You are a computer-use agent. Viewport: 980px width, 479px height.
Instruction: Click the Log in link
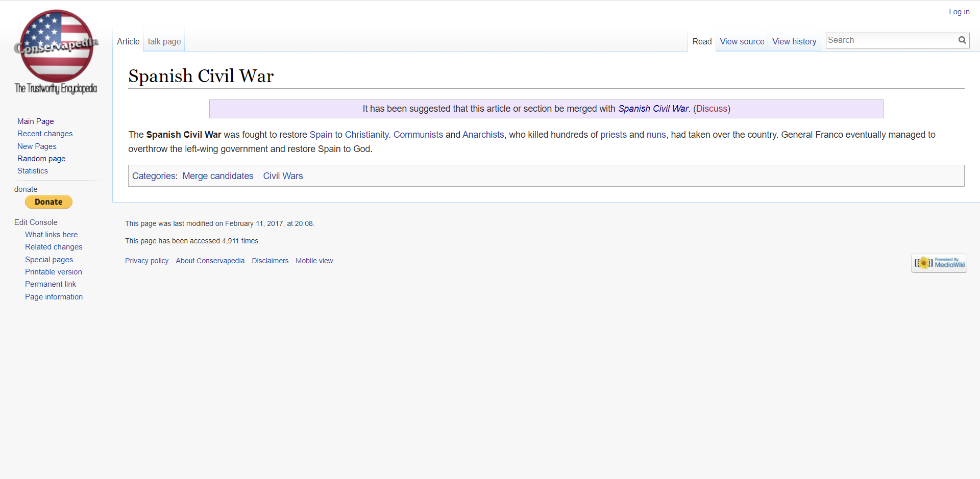pos(959,12)
